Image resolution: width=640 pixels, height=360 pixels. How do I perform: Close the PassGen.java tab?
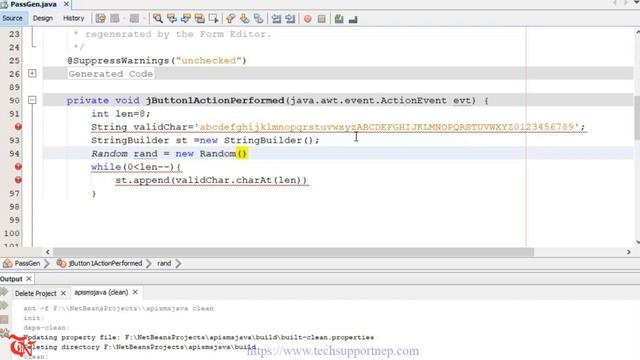click(66, 4)
